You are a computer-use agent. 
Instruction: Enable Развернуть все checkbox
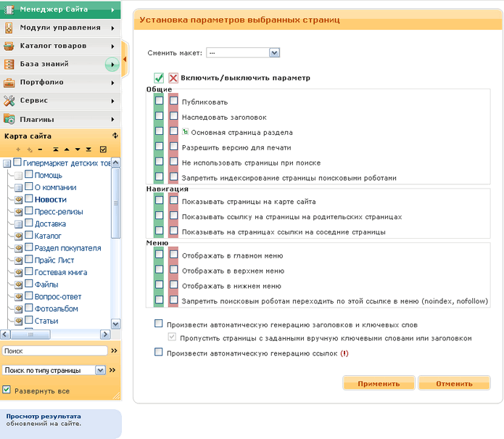(7, 390)
